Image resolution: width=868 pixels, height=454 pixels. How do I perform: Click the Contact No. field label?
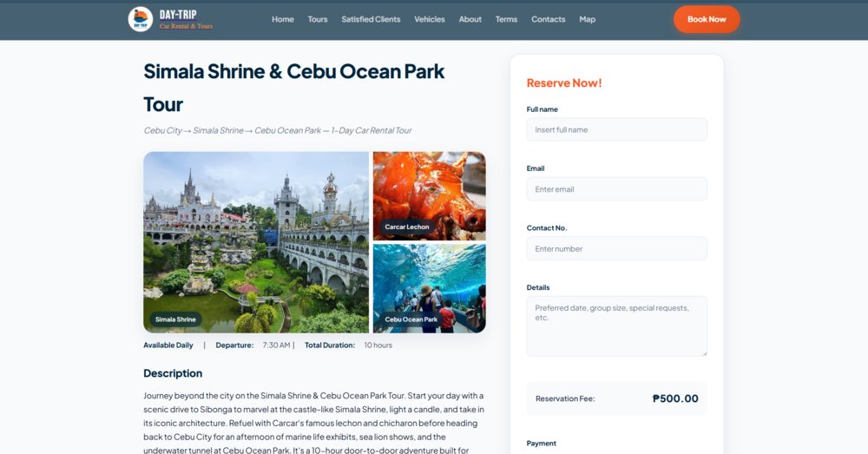547,228
